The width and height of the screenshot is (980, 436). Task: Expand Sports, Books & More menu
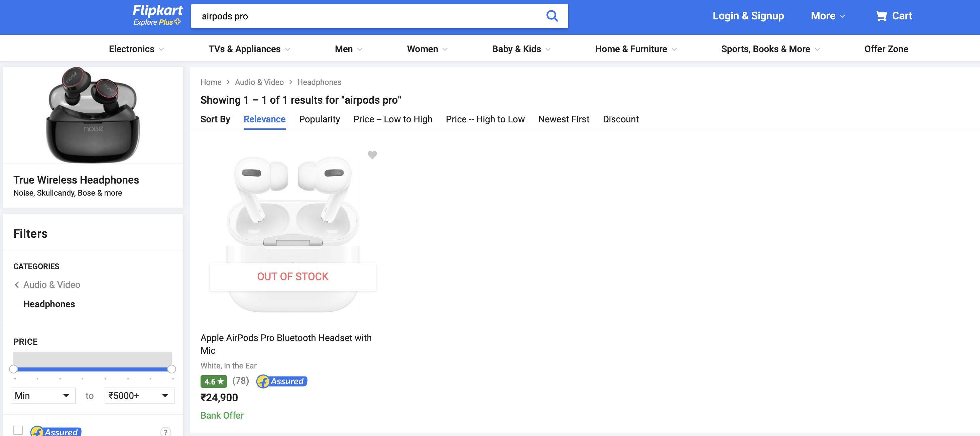point(770,49)
